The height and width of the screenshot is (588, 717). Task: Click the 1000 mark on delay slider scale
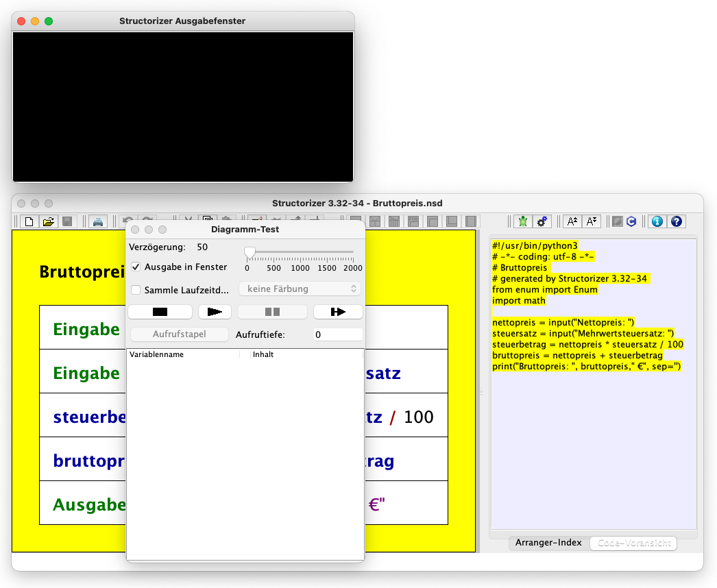tap(300, 268)
